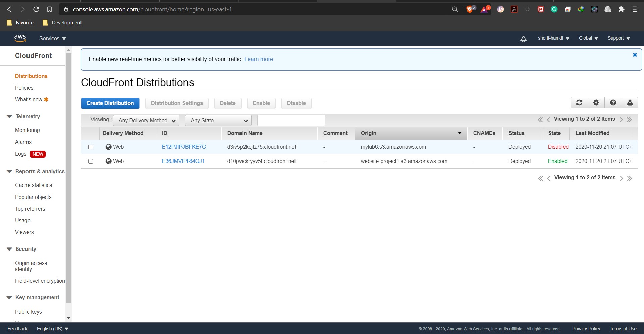The image size is (644, 334).
Task: Open the Support menu
Action: pos(618,38)
